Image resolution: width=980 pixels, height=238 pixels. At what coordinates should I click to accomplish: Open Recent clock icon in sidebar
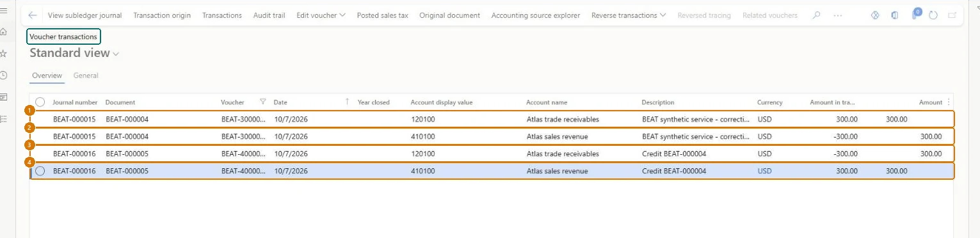[x=4, y=75]
